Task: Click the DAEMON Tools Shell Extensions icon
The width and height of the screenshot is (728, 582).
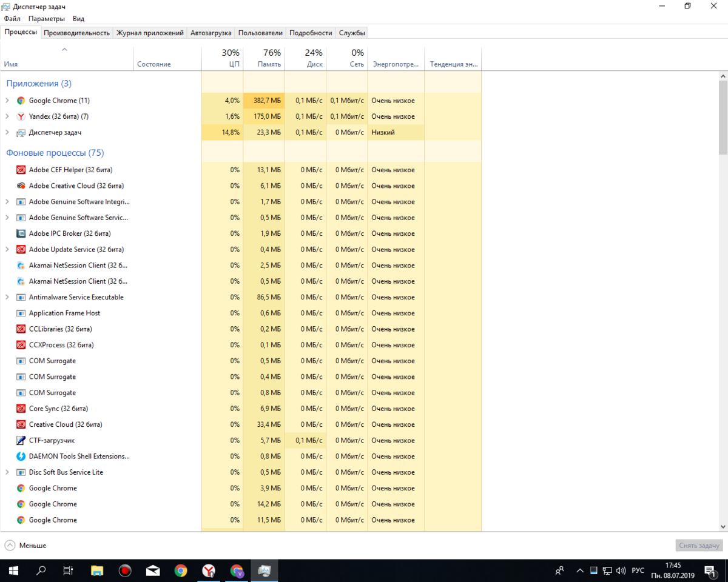Action: coord(21,457)
